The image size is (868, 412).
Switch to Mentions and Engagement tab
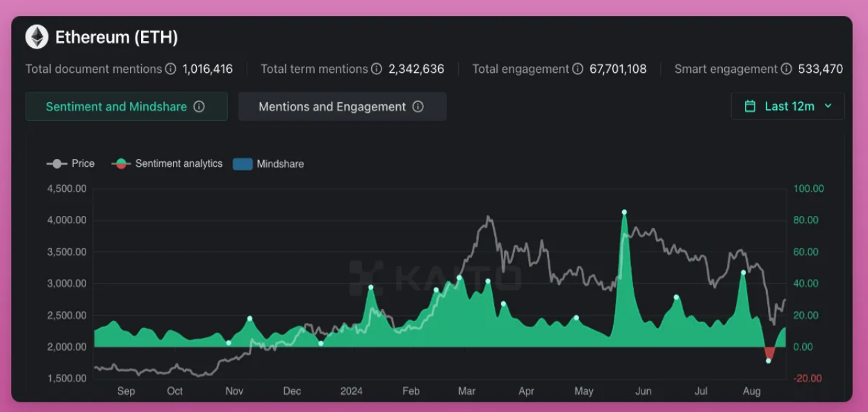343,106
